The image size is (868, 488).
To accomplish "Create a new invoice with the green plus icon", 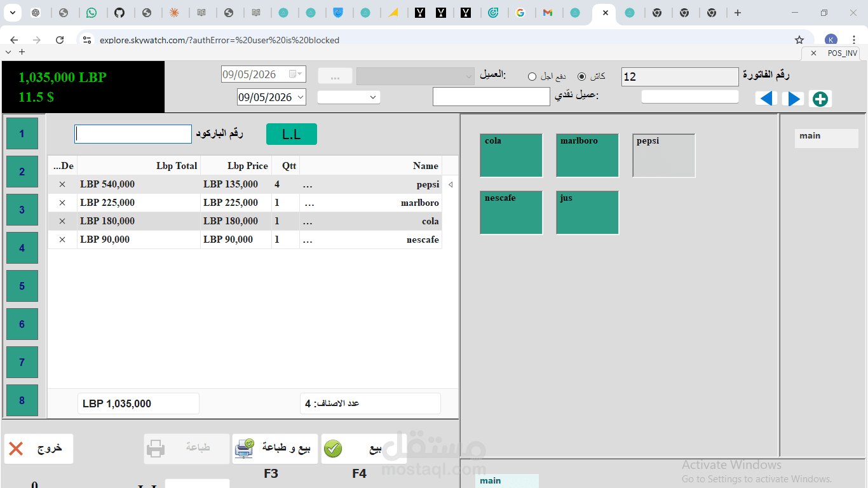I will [x=820, y=98].
